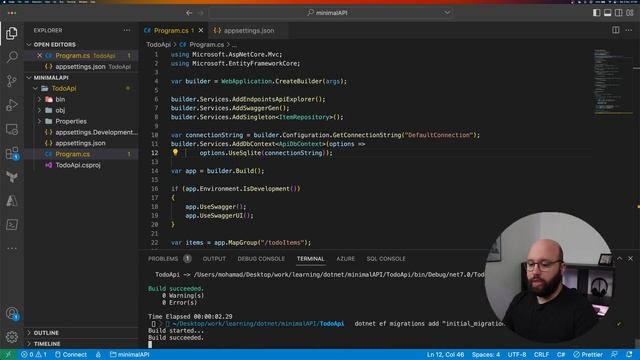Open the Output panel tab

point(214,258)
